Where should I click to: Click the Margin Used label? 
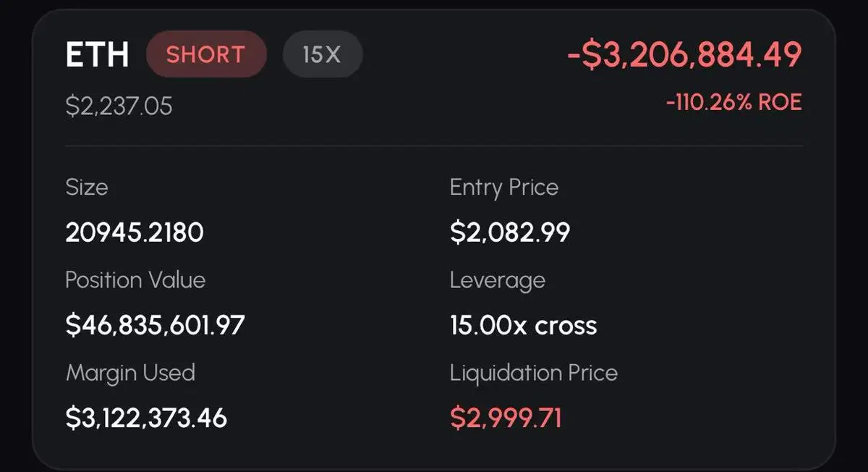point(130,373)
